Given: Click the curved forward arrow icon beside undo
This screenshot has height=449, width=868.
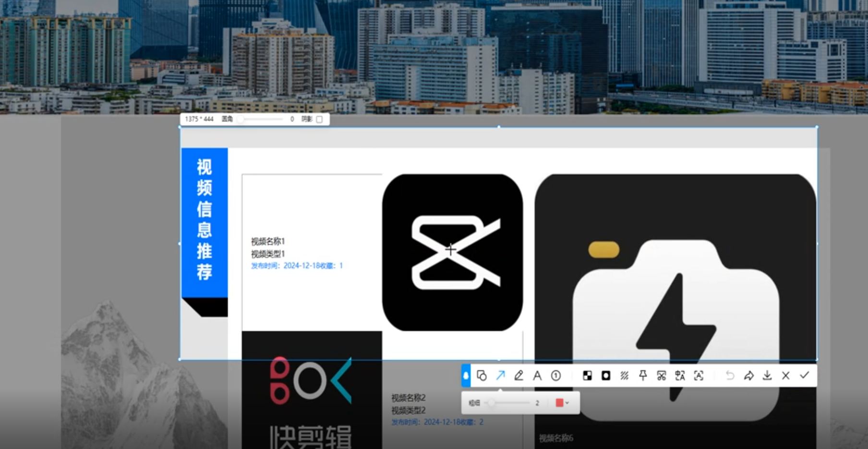Looking at the screenshot, I should (x=749, y=376).
